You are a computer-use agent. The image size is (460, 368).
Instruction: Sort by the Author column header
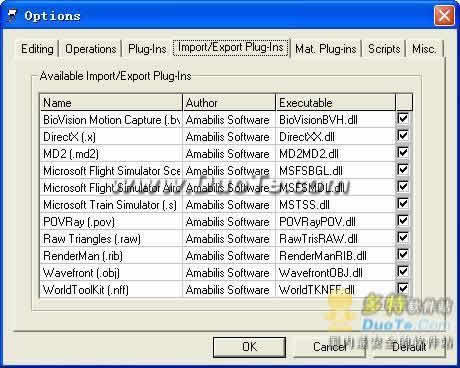coord(229,102)
